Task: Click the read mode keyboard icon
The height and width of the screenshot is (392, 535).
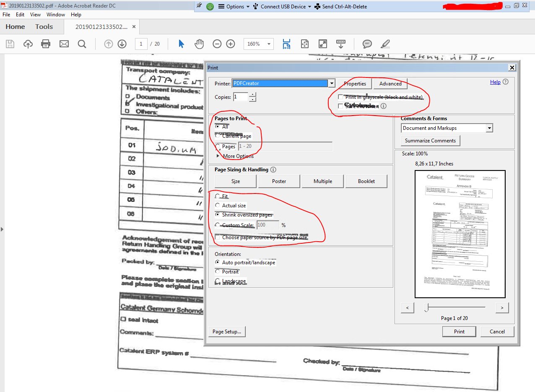Action: (x=341, y=44)
